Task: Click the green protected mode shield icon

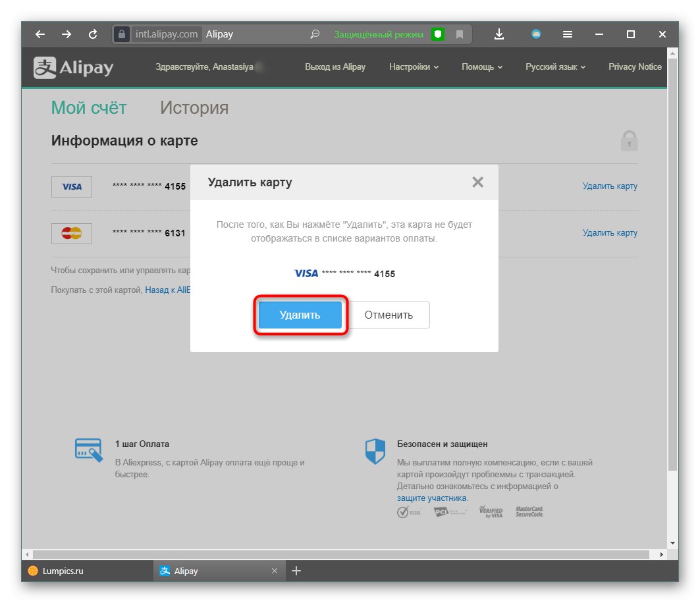Action: point(438,34)
